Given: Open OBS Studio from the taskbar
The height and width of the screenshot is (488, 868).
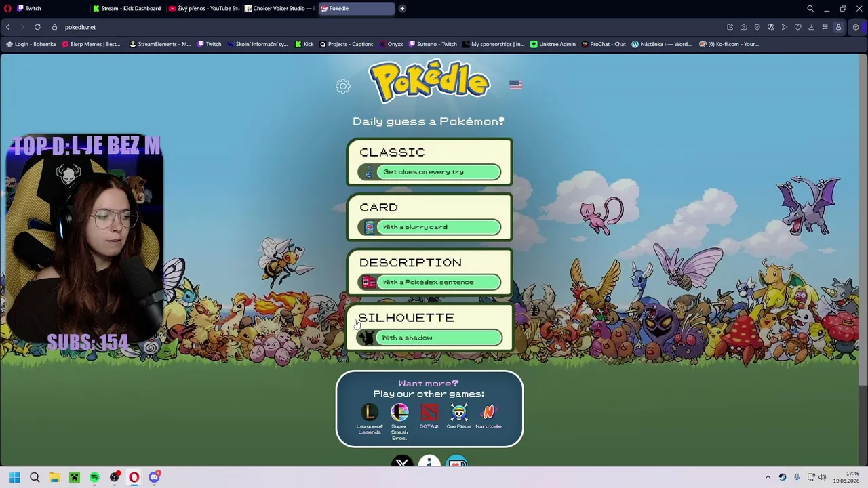Looking at the screenshot, I should tap(115, 477).
